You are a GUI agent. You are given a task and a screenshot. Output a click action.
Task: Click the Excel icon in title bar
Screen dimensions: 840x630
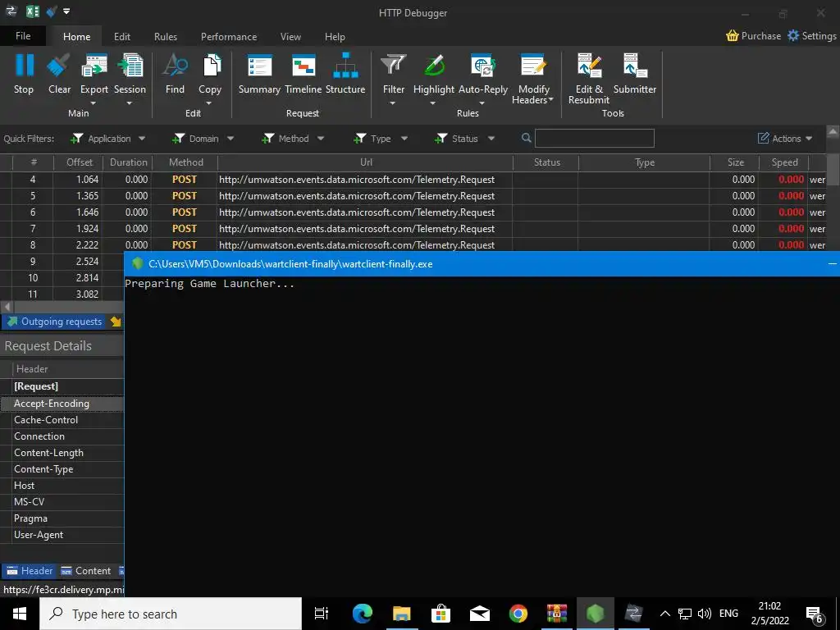coord(33,11)
